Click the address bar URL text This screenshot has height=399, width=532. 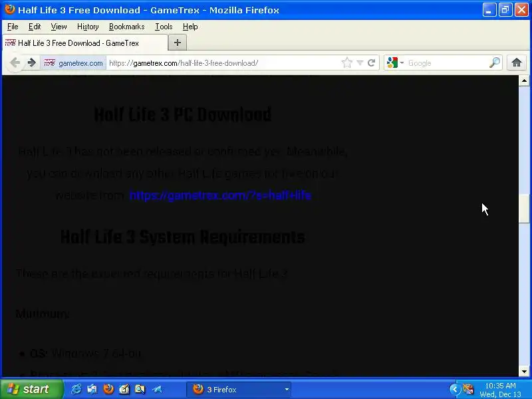tap(184, 63)
